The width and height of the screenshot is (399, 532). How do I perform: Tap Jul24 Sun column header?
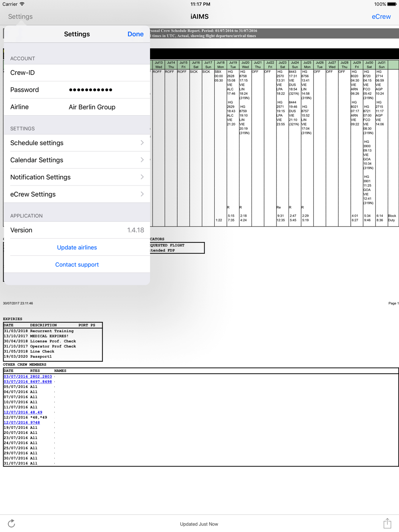[x=295, y=65]
